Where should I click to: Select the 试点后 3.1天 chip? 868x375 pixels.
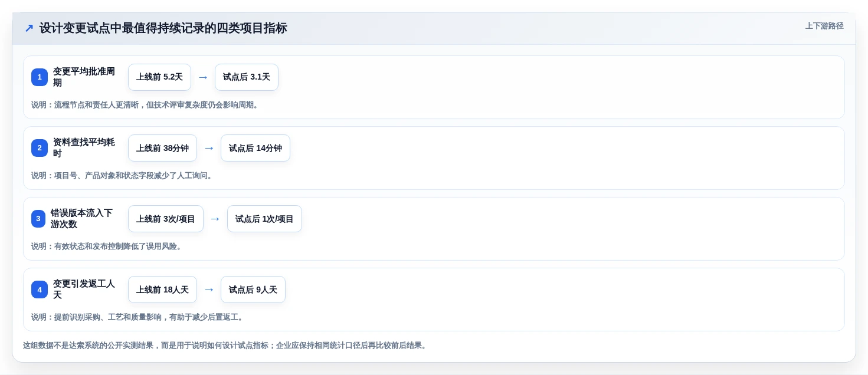point(247,77)
